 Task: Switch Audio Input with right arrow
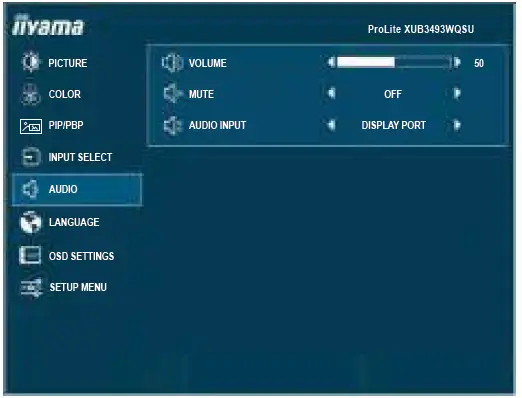click(457, 125)
